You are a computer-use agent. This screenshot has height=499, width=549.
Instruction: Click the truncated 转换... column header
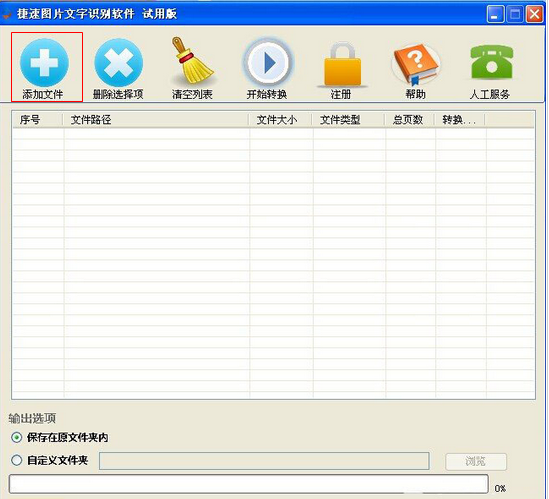click(x=460, y=120)
